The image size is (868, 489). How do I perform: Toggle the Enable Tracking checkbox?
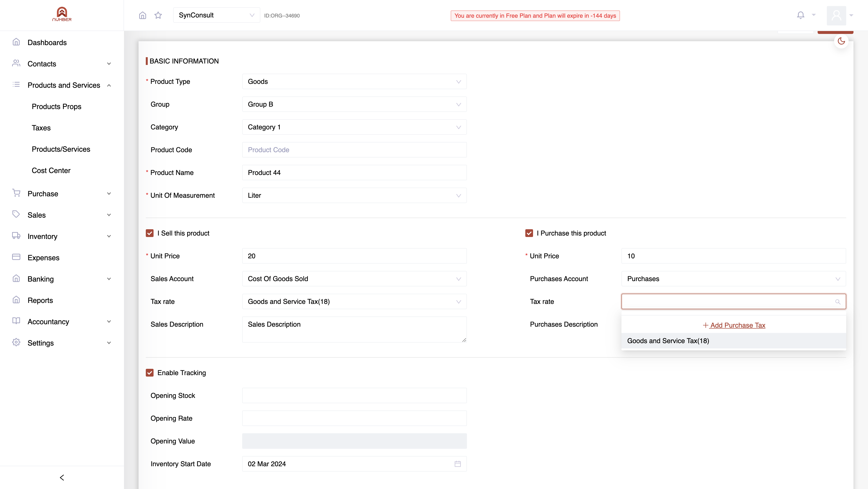click(150, 373)
